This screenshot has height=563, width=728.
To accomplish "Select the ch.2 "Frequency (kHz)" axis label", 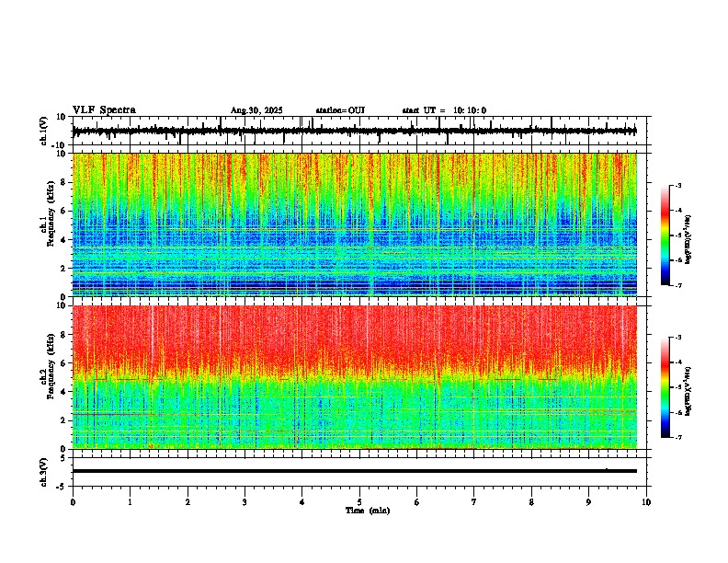I will (x=50, y=366).
